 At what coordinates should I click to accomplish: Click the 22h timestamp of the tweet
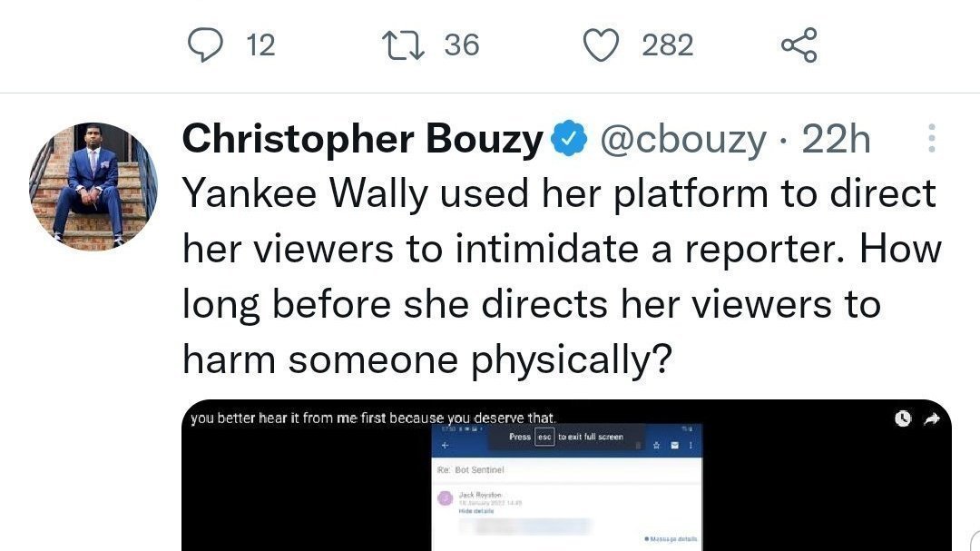(x=835, y=140)
